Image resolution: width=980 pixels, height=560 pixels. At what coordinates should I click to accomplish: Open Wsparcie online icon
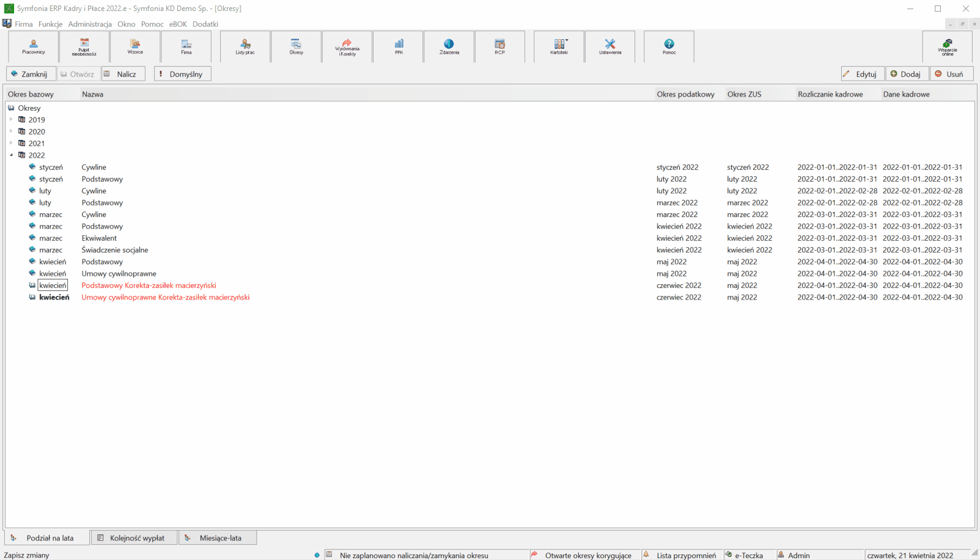(948, 46)
